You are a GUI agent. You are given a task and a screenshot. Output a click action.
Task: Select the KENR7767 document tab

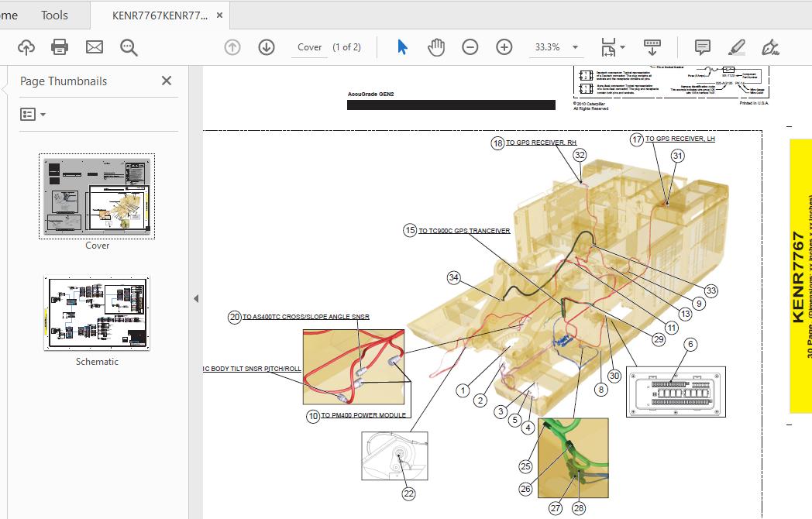click(x=160, y=15)
